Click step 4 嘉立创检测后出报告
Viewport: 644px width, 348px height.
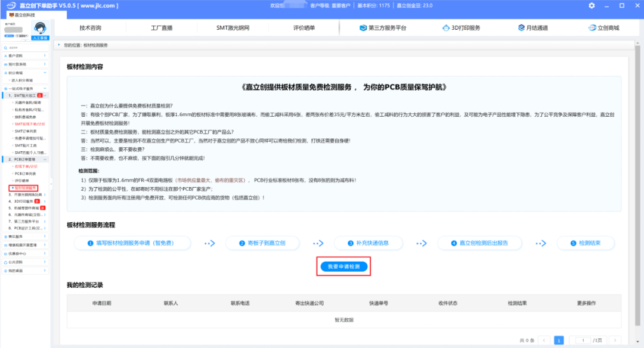pos(479,243)
